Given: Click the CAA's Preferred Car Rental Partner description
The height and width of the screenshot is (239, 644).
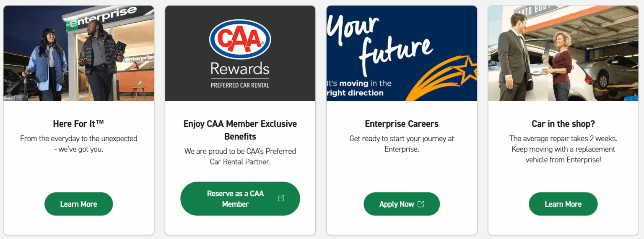Looking at the screenshot, I should tap(240, 156).
